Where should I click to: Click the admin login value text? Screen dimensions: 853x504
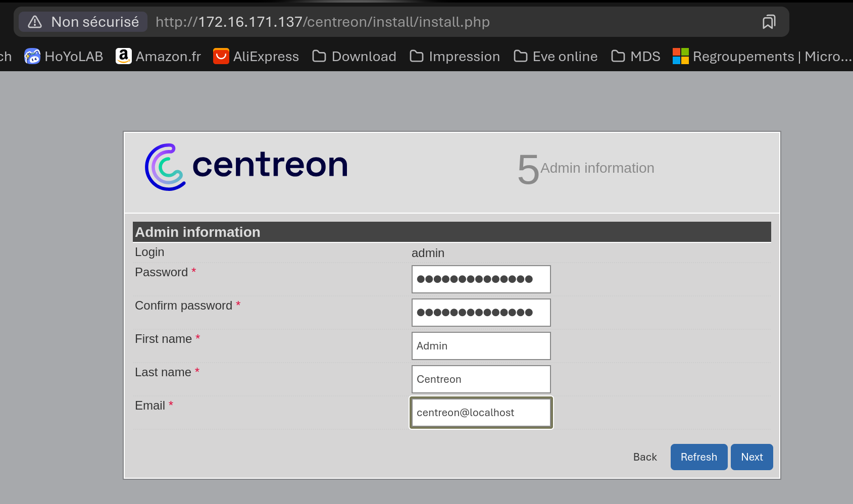click(x=428, y=253)
